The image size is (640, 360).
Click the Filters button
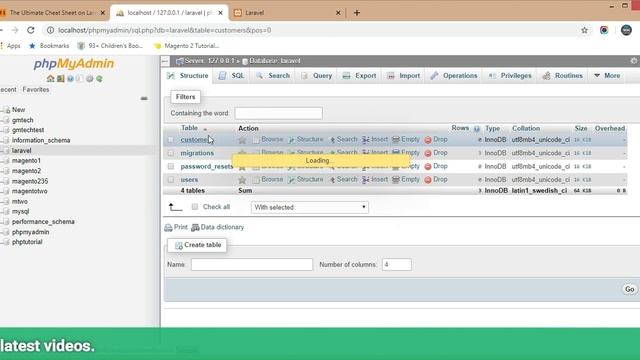click(185, 97)
